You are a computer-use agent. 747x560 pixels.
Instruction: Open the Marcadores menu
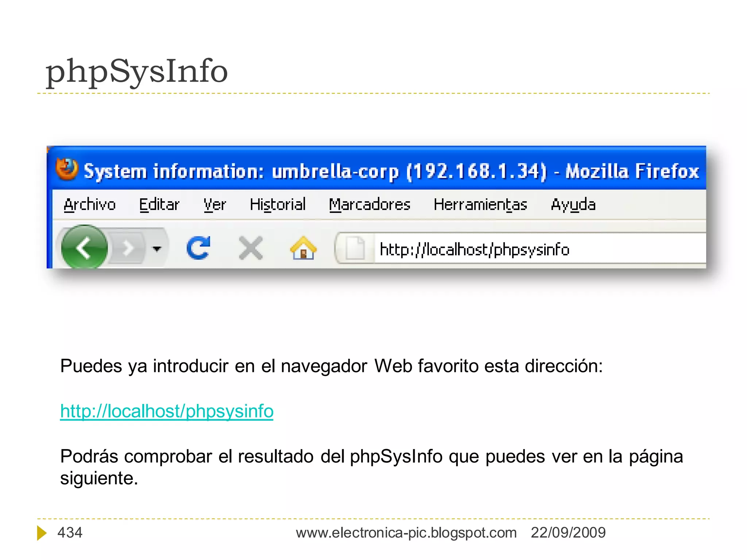click(369, 205)
